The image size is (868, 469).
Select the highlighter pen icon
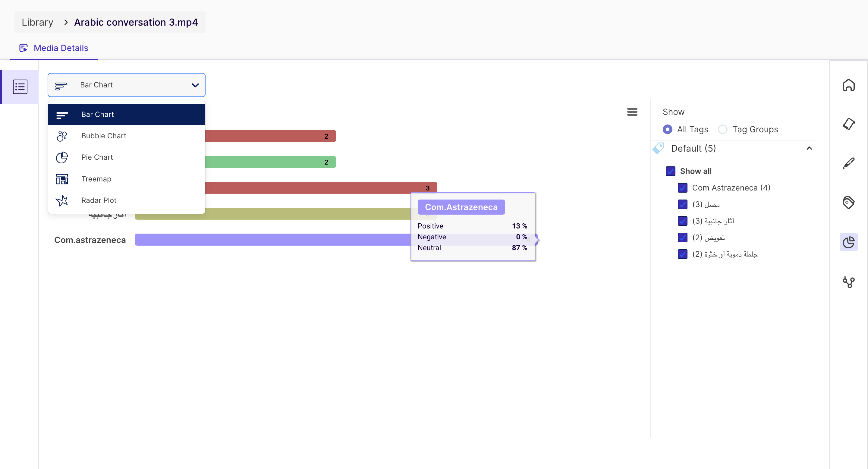(848, 163)
